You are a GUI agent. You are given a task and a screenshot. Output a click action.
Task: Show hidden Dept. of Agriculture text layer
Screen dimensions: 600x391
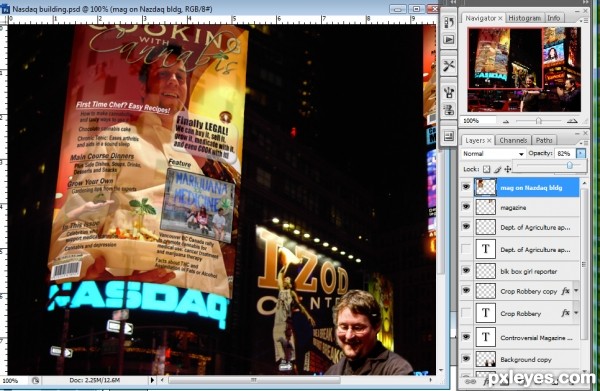point(466,249)
